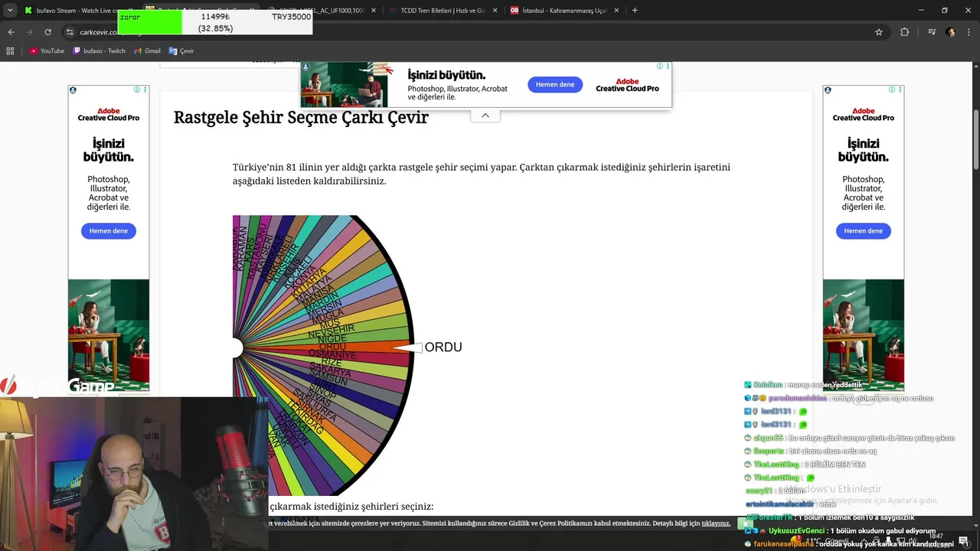The height and width of the screenshot is (551, 980).
Task: Click the photo in right sidebar Adobe ad
Action: (x=864, y=335)
